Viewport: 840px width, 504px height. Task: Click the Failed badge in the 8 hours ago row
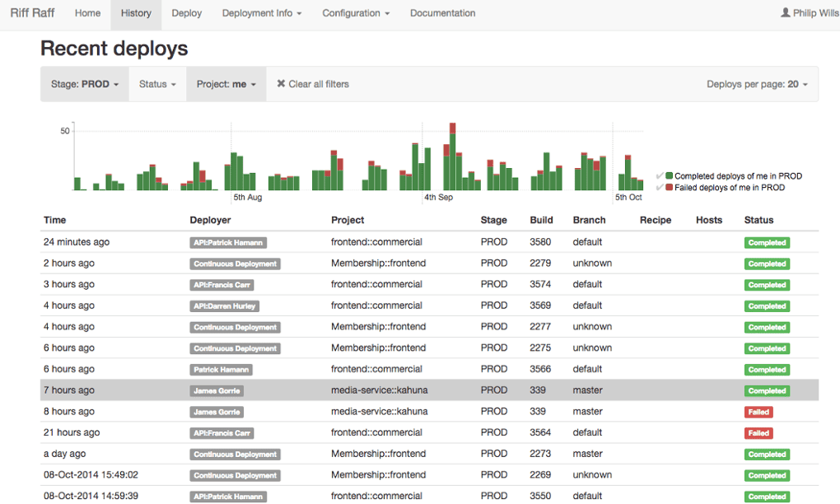(758, 412)
